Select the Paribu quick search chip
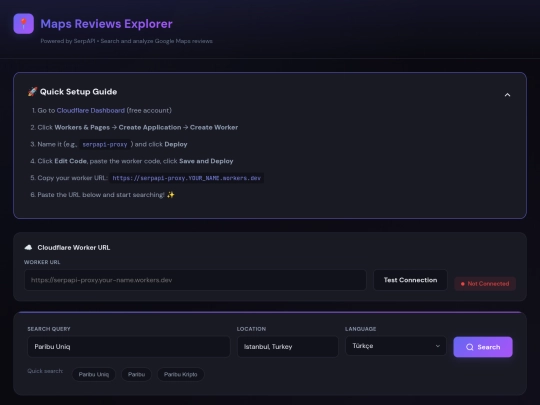This screenshot has width=540, height=405. coord(136,374)
